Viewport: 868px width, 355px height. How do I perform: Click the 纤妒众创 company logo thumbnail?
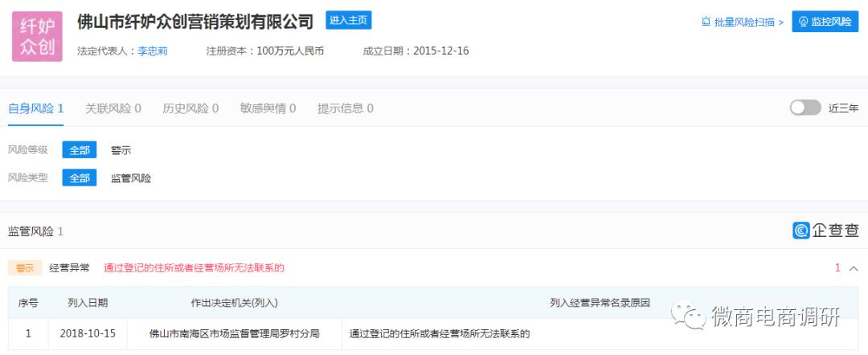37,37
